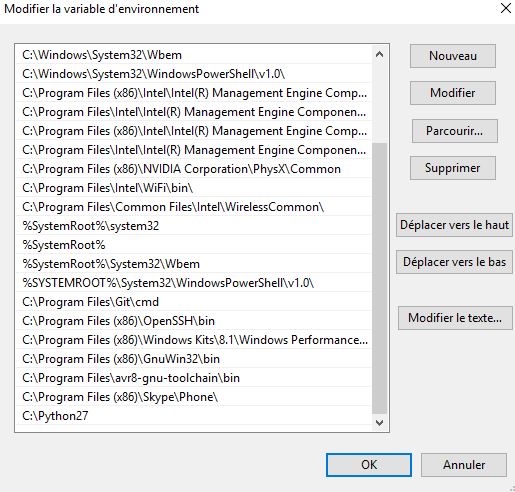
Task: Select the OpenSSH\bin path entry
Action: (193, 321)
